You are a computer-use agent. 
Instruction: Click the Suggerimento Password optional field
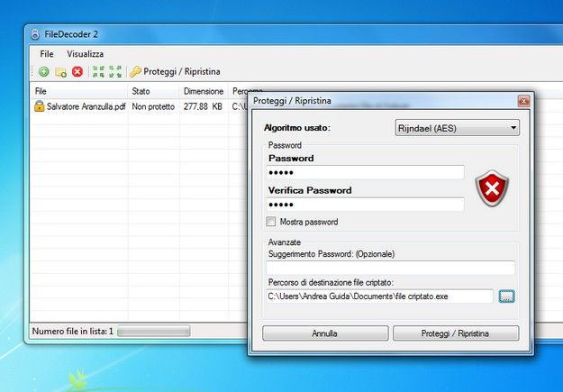coord(391,268)
